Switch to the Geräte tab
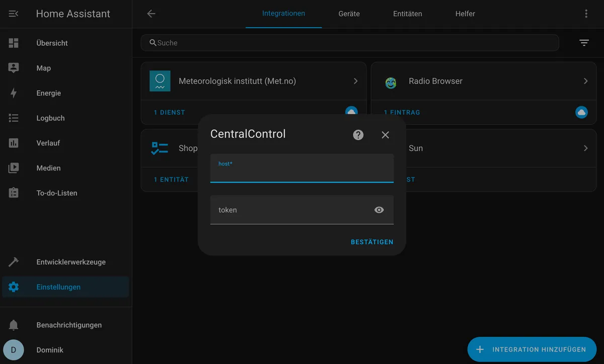Viewport: 604px width, 364px height. click(x=349, y=14)
